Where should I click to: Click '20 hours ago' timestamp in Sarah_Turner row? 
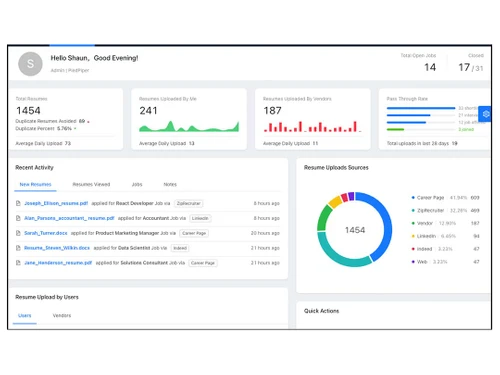265,233
